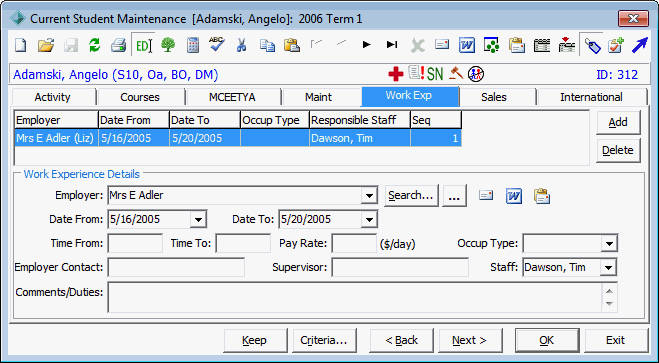The height and width of the screenshot is (363, 659).
Task: Click the Exit button
Action: tap(616, 340)
